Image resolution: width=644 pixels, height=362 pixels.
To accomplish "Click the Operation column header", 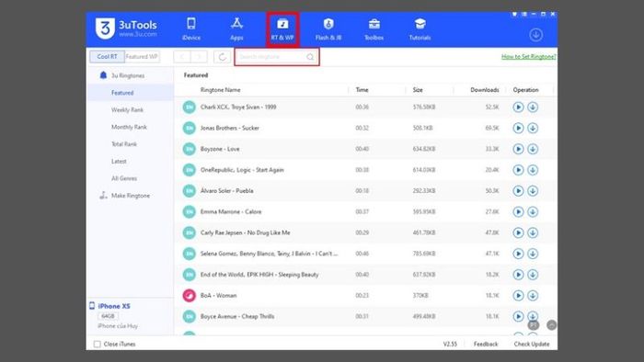I will tap(525, 90).
